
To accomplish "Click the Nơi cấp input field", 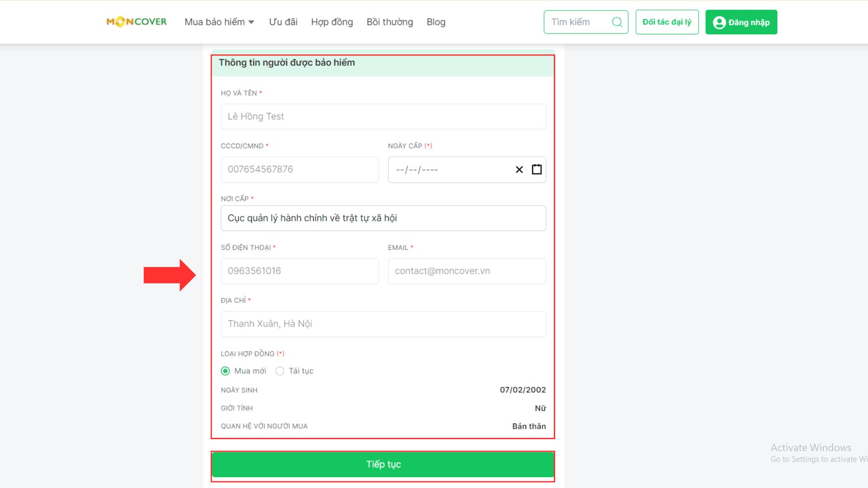I will 383,218.
